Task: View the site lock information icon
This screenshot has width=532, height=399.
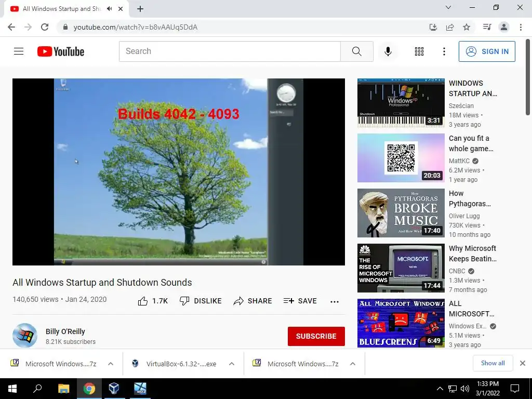Action: [65, 27]
